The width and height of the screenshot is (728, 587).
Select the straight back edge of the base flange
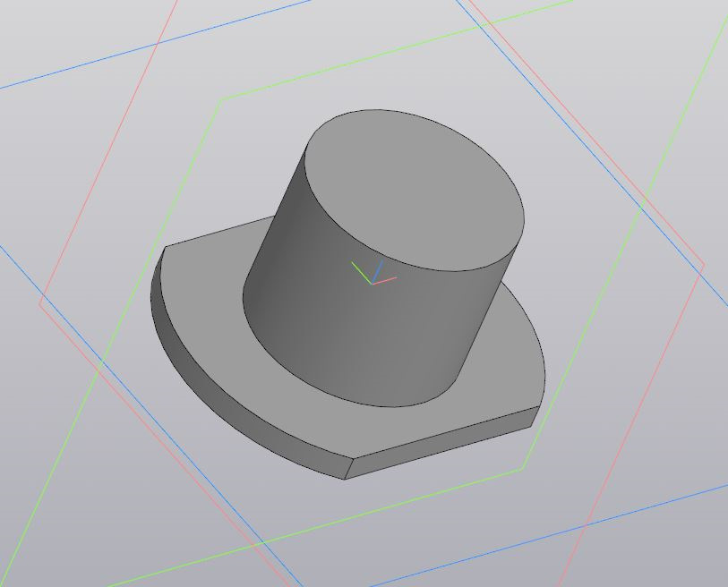click(x=218, y=231)
